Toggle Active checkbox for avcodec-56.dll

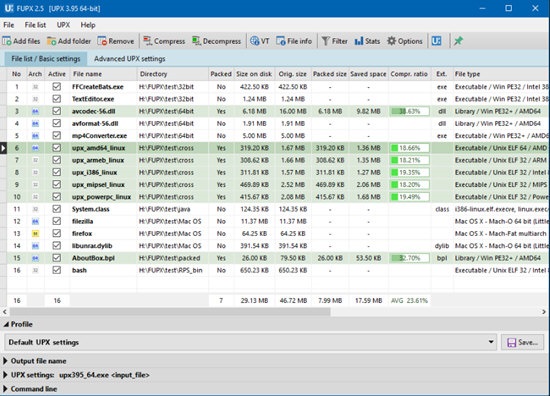(x=56, y=111)
